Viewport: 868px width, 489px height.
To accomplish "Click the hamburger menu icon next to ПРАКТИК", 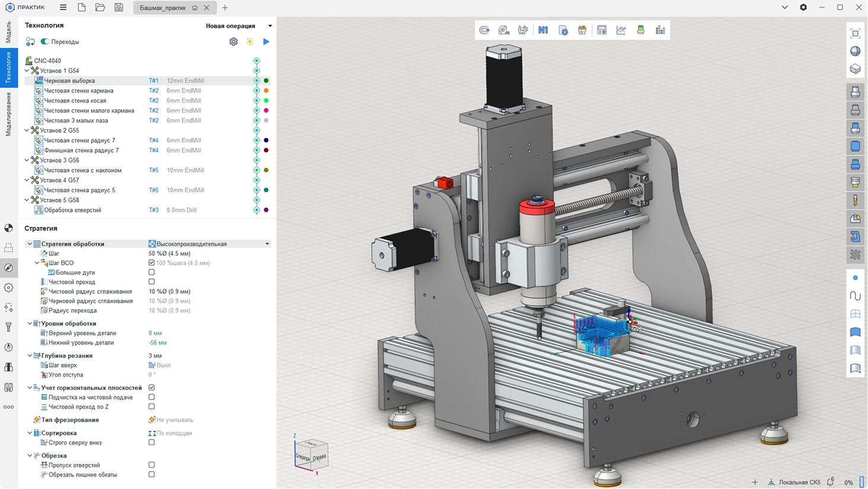I will pos(63,8).
